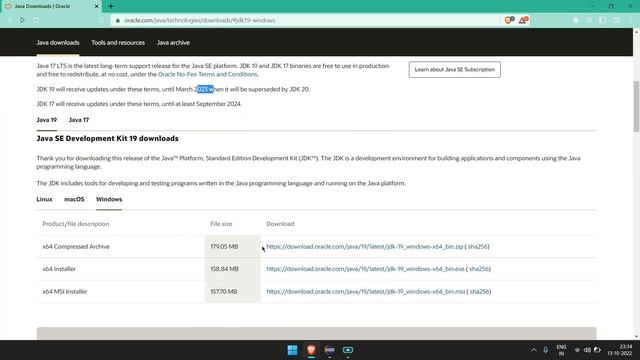The width and height of the screenshot is (640, 360).
Task: Click the lock icon in address bar
Action: click(x=118, y=20)
